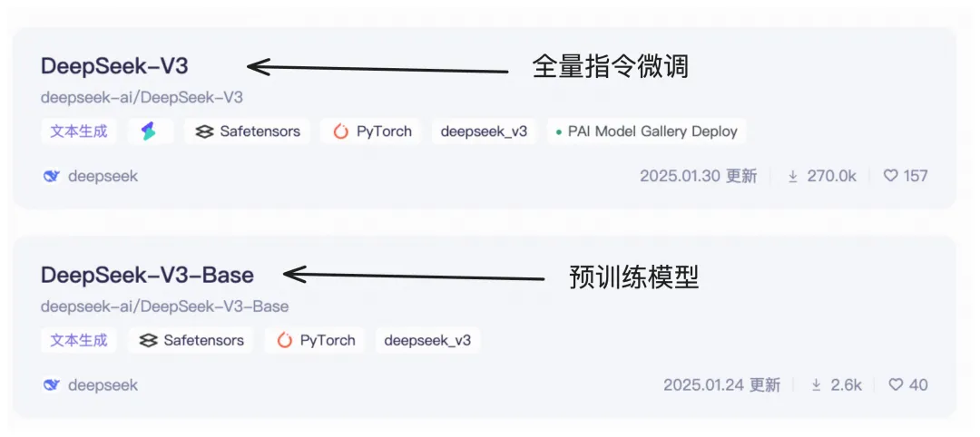This screenshot has height=437, width=980.
Task: Open the DeepSeek-V3-Base model title
Action: (x=148, y=275)
